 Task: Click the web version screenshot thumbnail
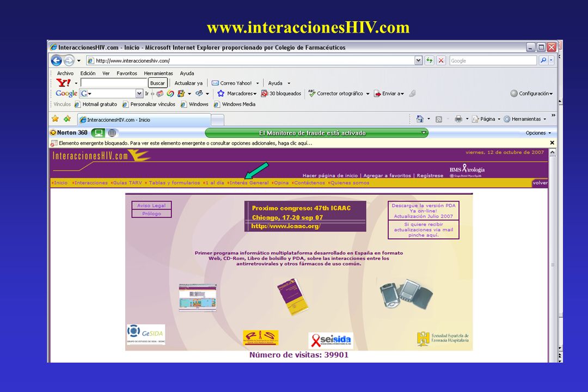click(198, 297)
